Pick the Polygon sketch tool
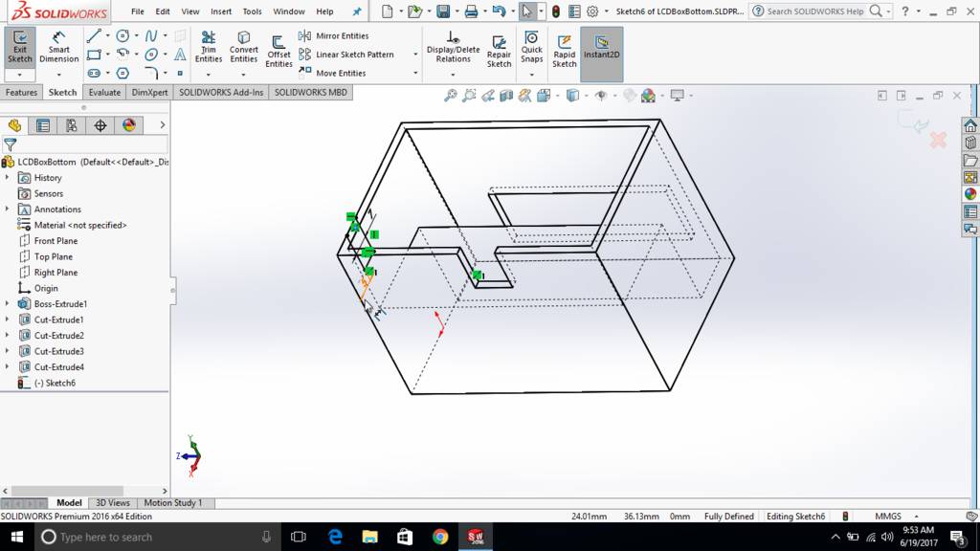The width and height of the screenshot is (980, 551). (x=123, y=73)
